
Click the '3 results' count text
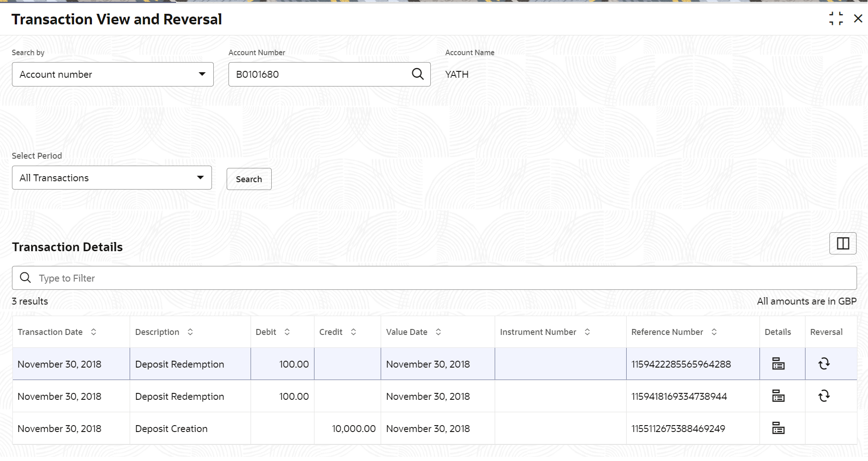[30, 301]
